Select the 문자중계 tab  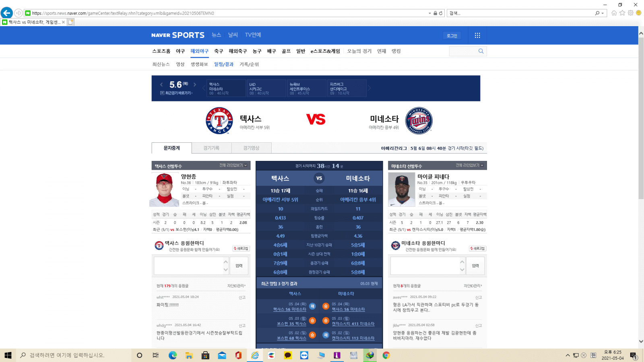click(172, 148)
